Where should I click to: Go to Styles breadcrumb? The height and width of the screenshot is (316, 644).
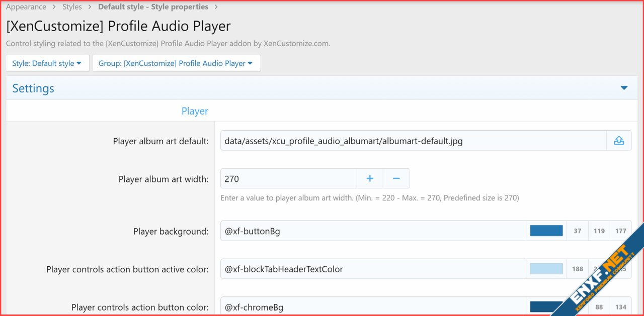(72, 7)
